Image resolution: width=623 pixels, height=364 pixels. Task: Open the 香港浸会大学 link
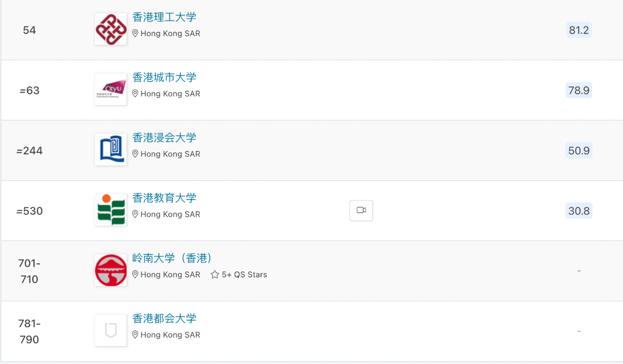(x=165, y=138)
